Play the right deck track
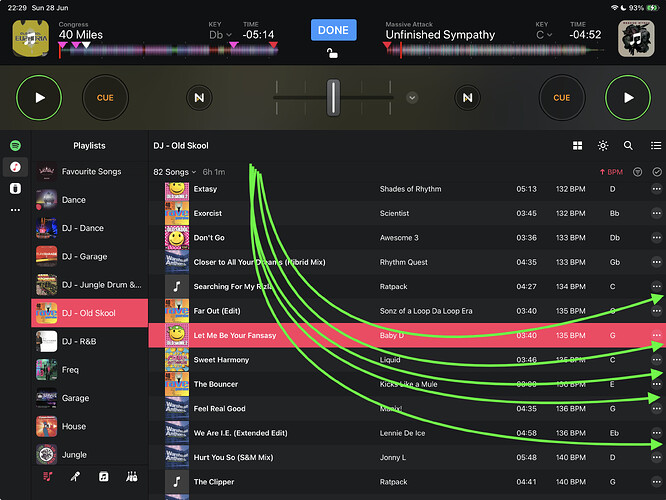This screenshot has width=666, height=500. 628,98
